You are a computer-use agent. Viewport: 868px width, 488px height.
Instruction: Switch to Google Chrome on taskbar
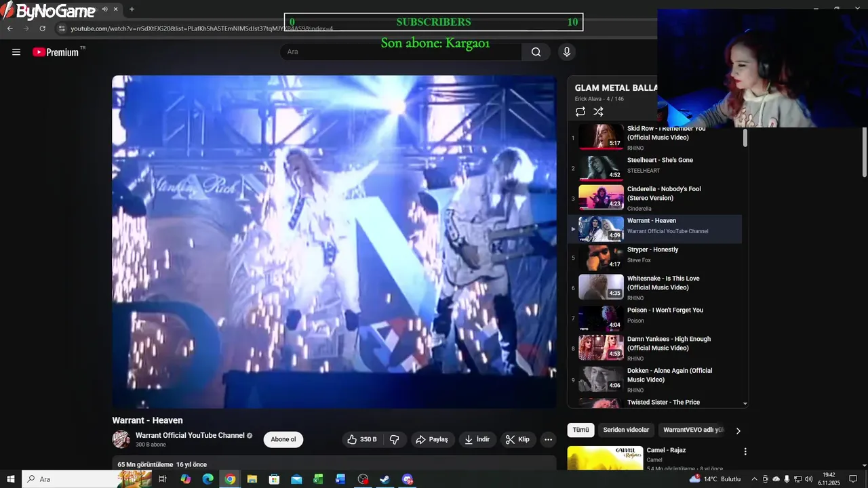click(x=230, y=479)
